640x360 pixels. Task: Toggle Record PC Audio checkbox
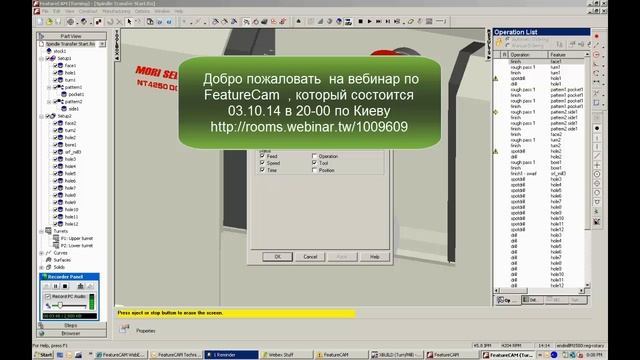tap(48, 296)
